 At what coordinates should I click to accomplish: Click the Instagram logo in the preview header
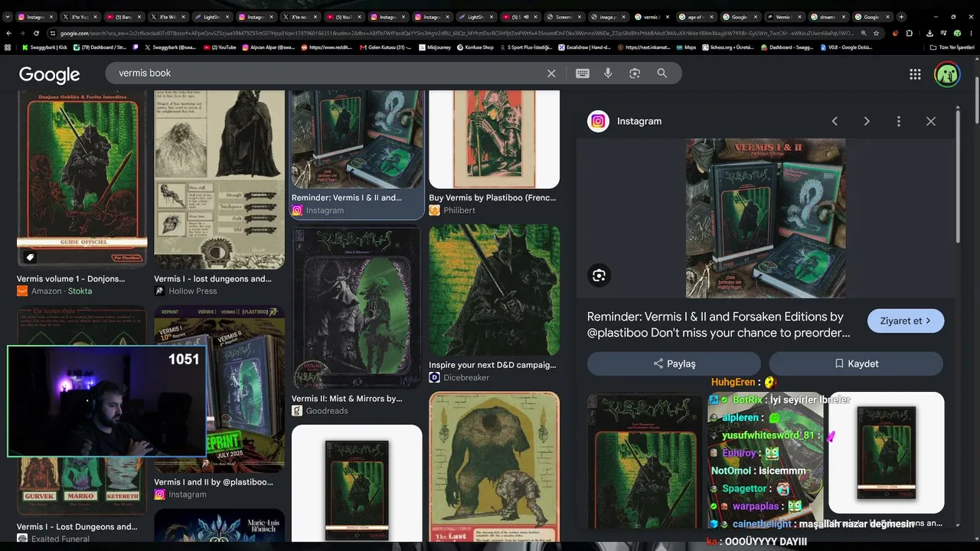pyautogui.click(x=598, y=121)
